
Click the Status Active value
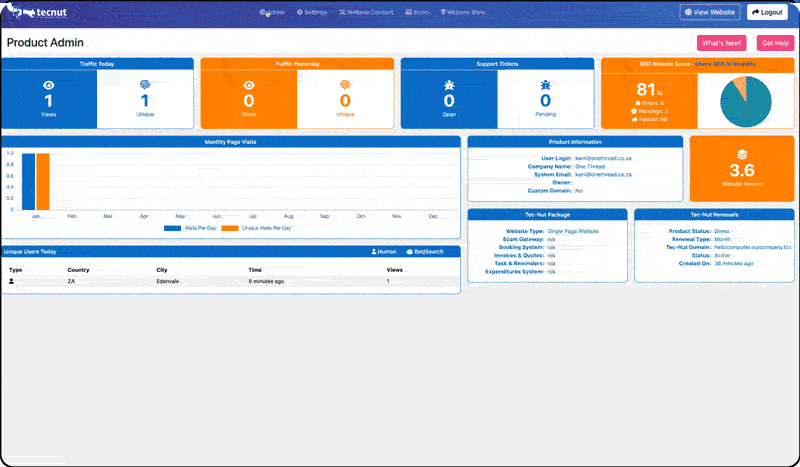pos(722,255)
